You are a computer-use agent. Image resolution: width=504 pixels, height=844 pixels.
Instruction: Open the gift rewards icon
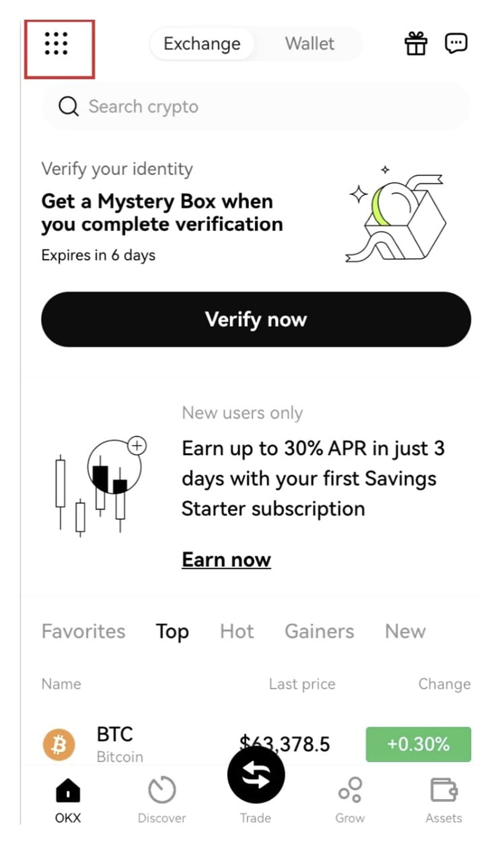point(416,43)
